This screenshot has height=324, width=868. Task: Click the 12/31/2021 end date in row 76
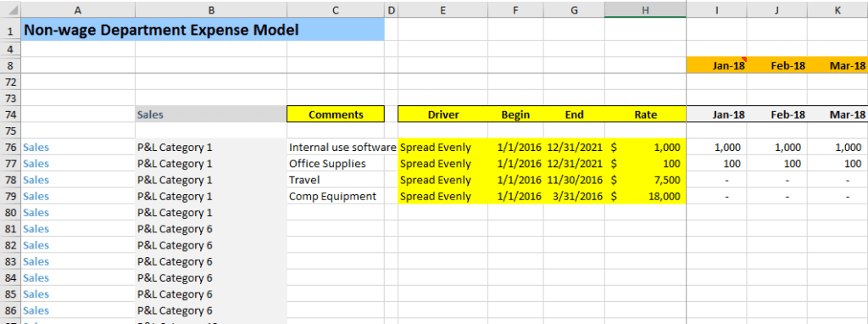(x=574, y=148)
